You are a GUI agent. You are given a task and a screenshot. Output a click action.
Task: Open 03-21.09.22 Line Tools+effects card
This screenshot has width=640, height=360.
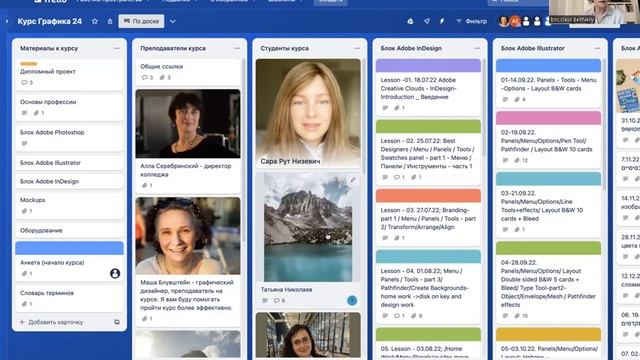click(x=548, y=205)
